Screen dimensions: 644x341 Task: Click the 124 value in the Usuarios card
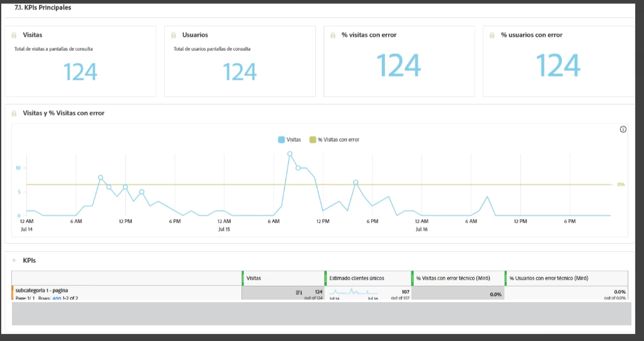coord(240,72)
